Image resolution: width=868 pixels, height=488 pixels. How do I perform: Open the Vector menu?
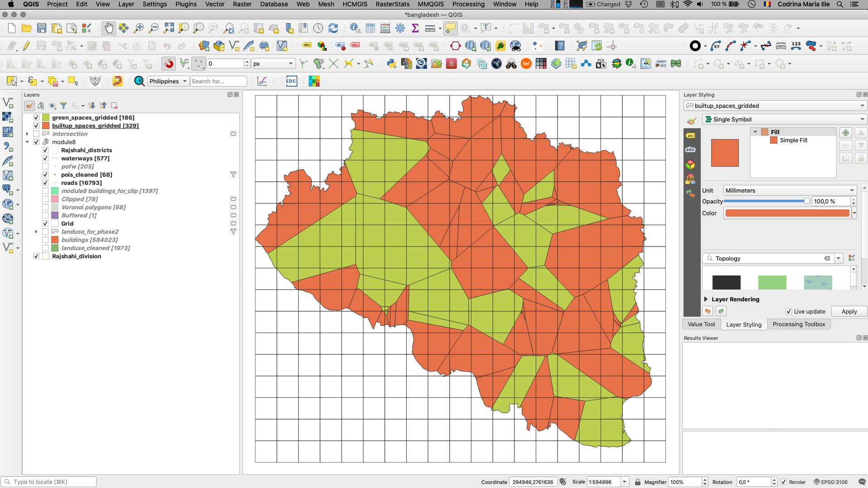215,4
